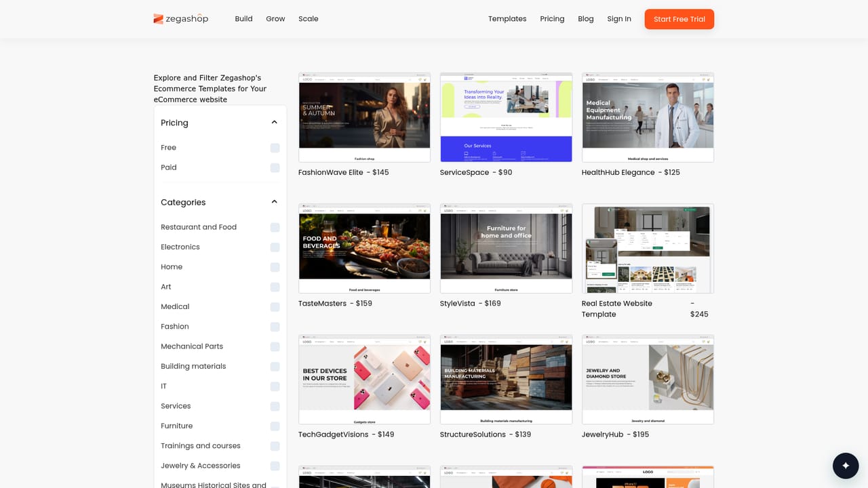Select the Fashion category checkbox

[275, 327]
